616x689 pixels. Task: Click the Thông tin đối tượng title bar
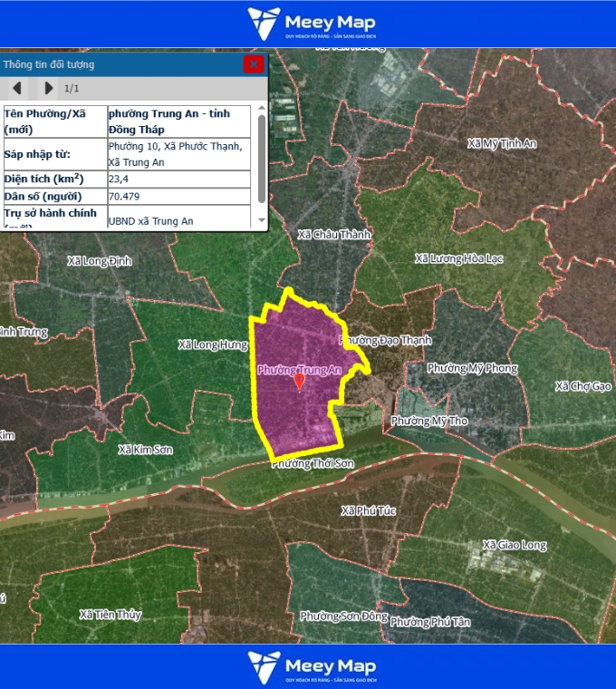[118, 64]
